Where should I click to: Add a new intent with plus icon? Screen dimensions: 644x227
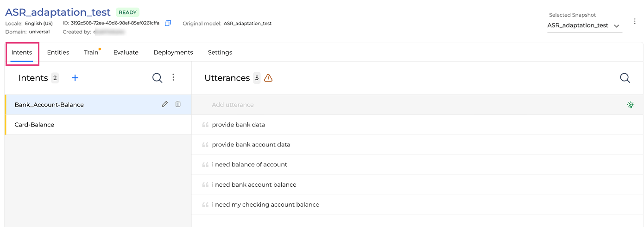coord(75,78)
